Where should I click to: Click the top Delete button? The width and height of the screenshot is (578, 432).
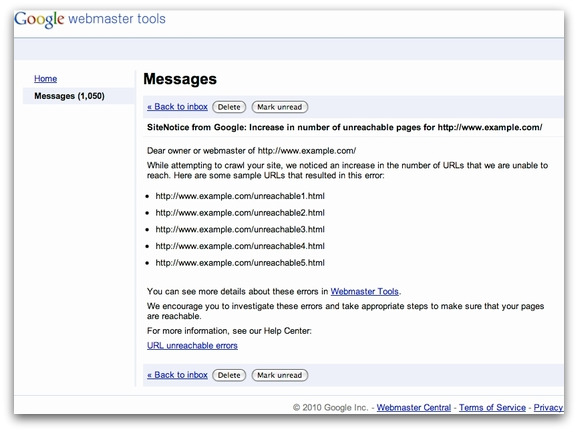click(229, 107)
